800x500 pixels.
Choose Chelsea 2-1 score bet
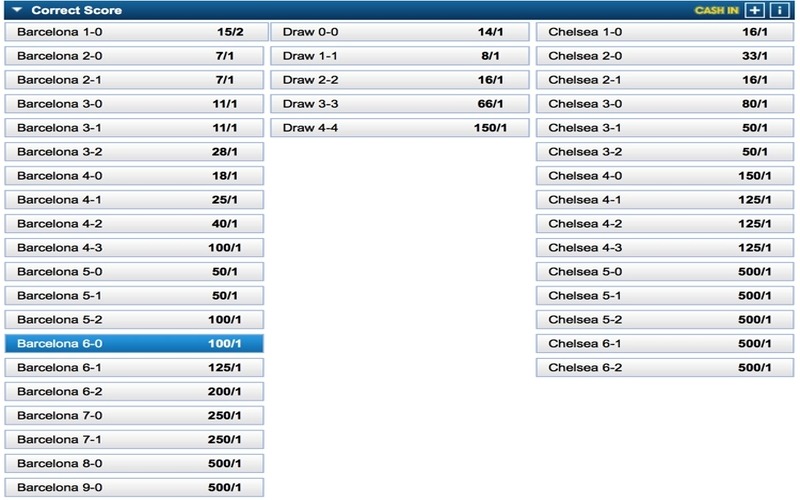point(665,80)
